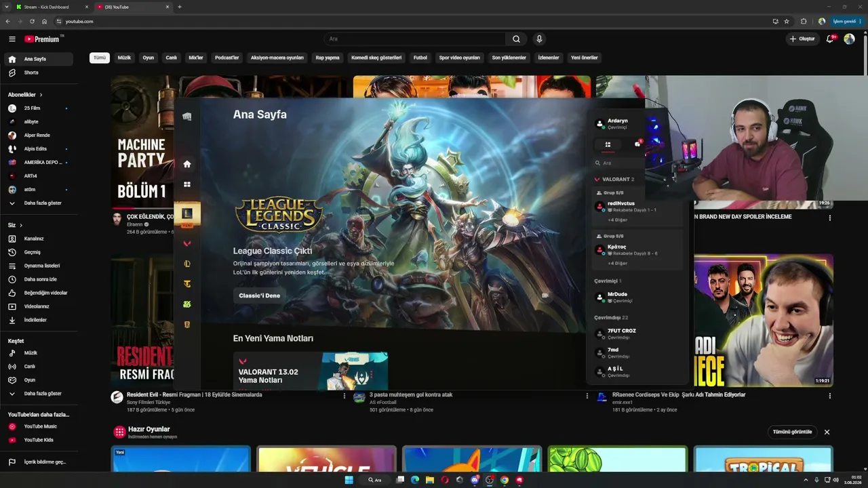Collapse the VALORANT friends group
868x488 pixels.
click(614, 180)
